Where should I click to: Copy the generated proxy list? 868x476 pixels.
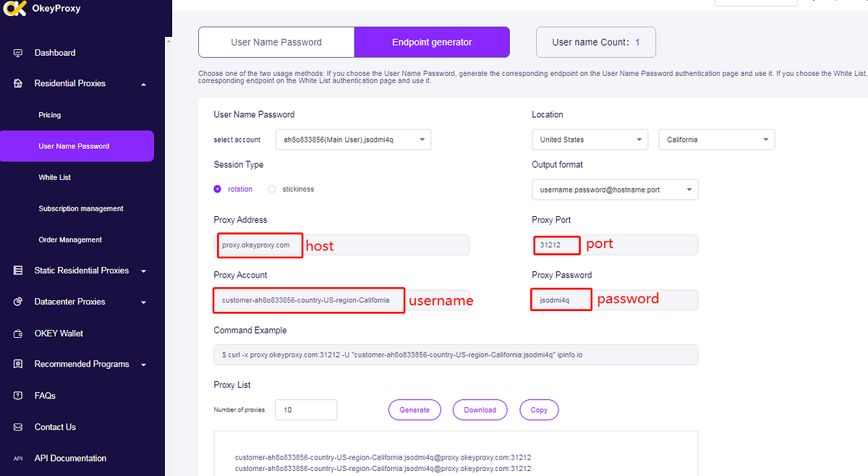click(x=539, y=409)
